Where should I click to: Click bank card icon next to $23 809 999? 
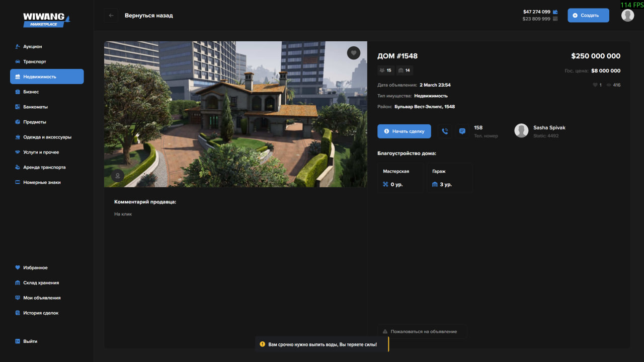pyautogui.click(x=555, y=19)
